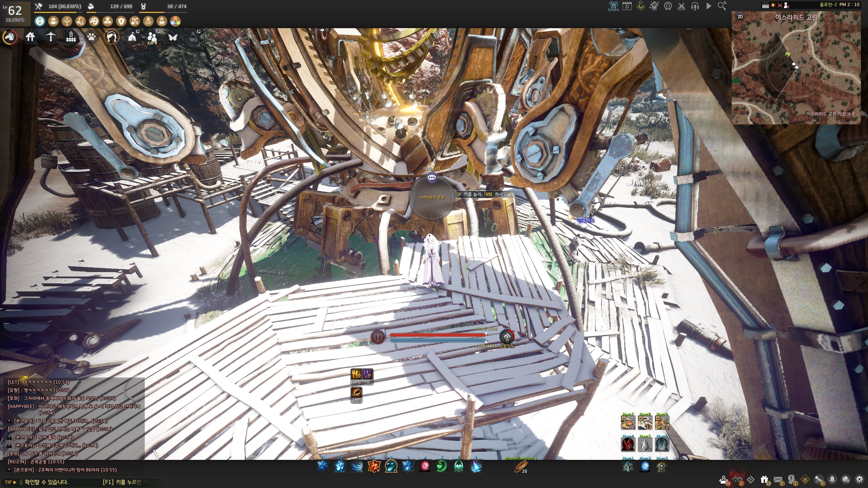The image size is (868, 488).
Task: Expand the party EXP boost icon
Action: [152, 37]
